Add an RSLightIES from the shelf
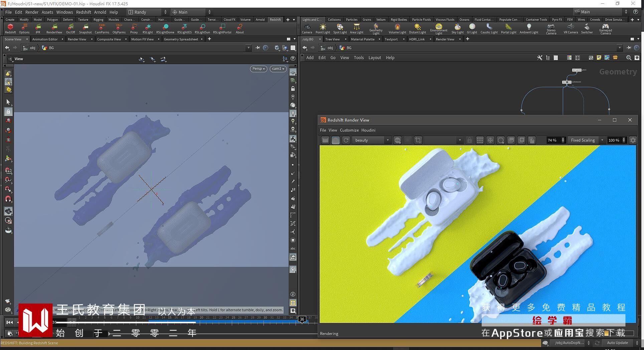This screenshot has width=644, height=350. coord(184,28)
